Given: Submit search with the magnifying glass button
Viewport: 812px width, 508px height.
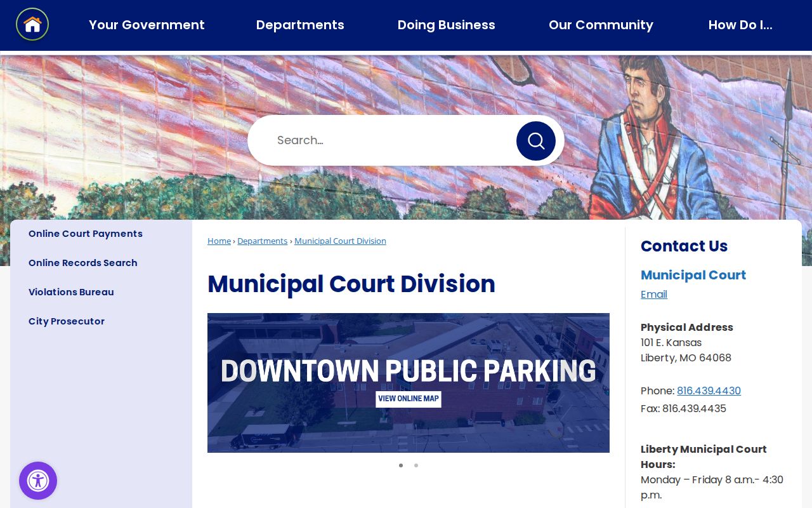Looking at the screenshot, I should [x=536, y=141].
